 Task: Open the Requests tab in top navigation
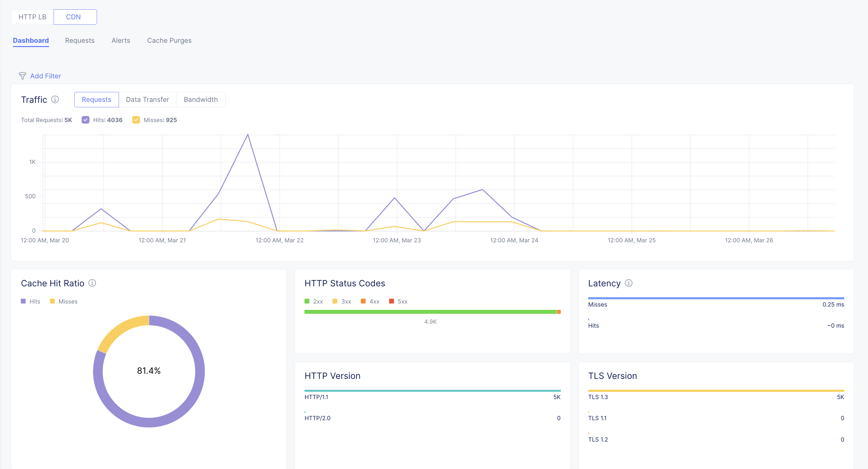[x=80, y=40]
